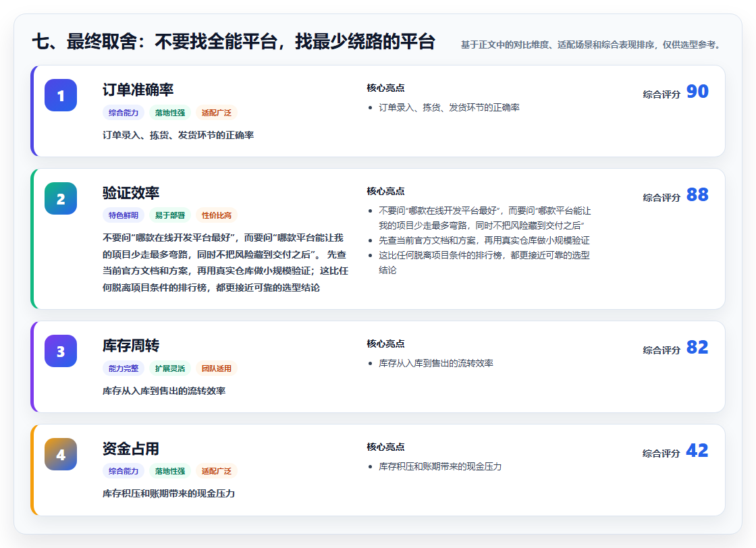Image resolution: width=756 pixels, height=548 pixels.
Task: Click the bullet 库存从入库到售出的流转效率
Action: 436,363
